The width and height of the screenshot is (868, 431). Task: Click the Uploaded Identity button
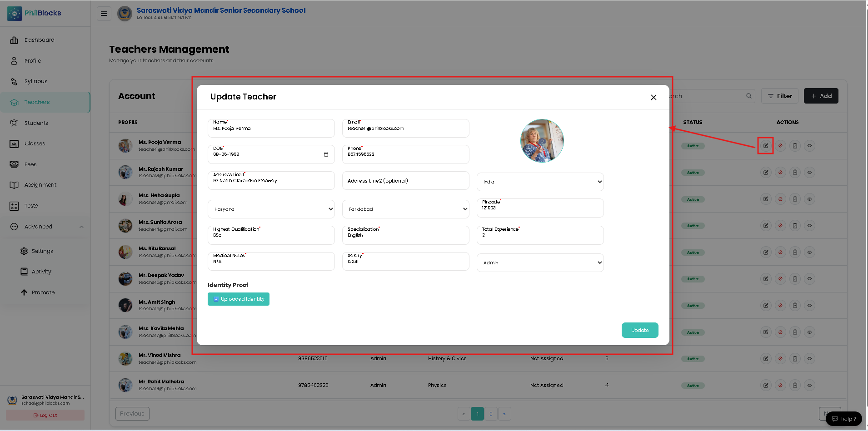(x=239, y=299)
